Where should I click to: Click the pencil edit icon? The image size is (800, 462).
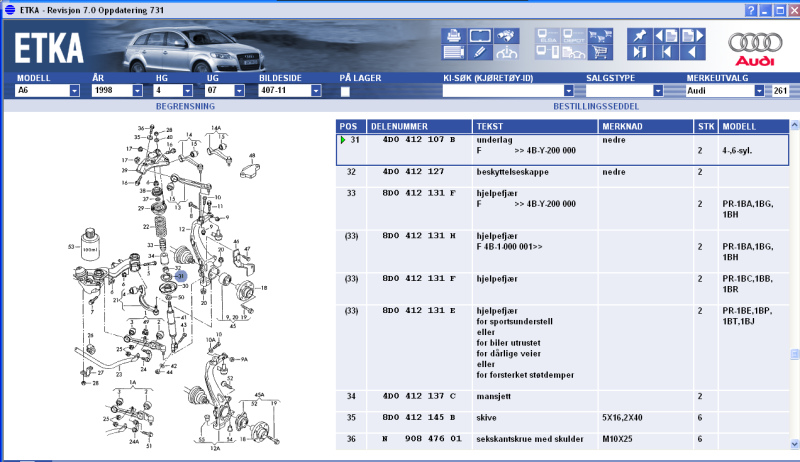tap(480, 52)
